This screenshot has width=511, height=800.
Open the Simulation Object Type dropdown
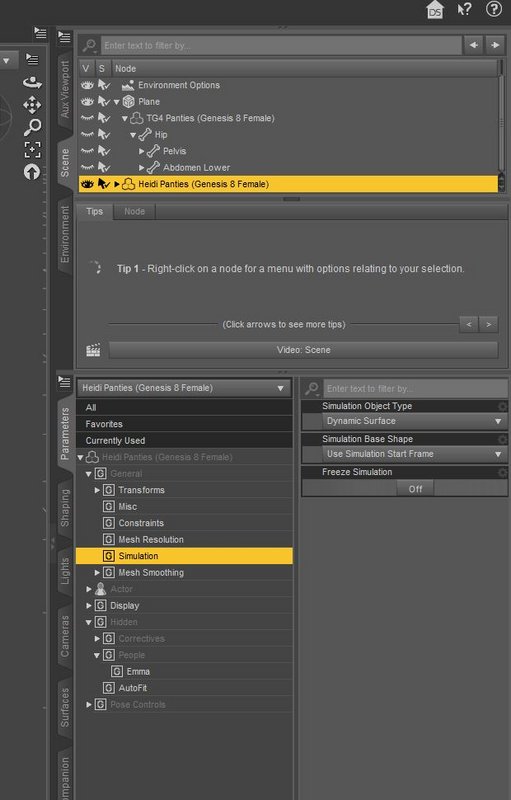pos(414,421)
